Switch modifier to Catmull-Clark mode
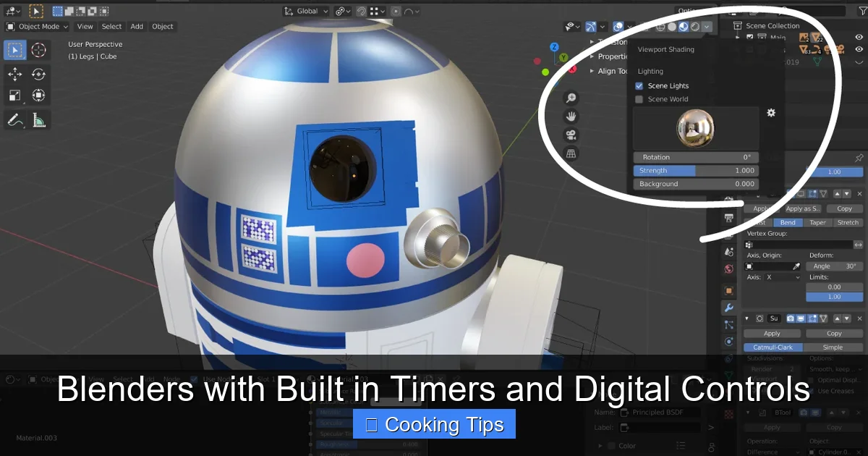Screen dimensions: 868x456 [x=773, y=347]
